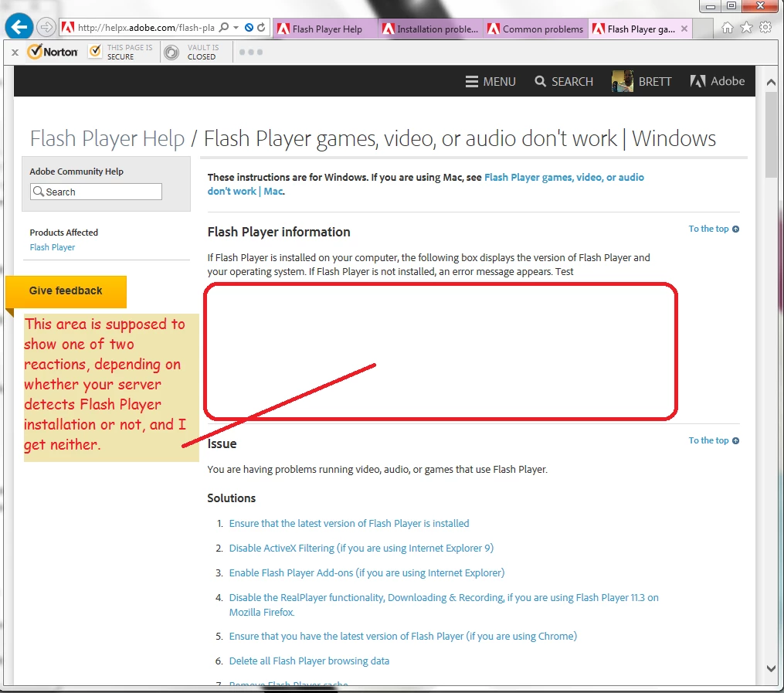The width and height of the screenshot is (784, 693).
Task: Click the page URL in address bar
Action: click(146, 28)
